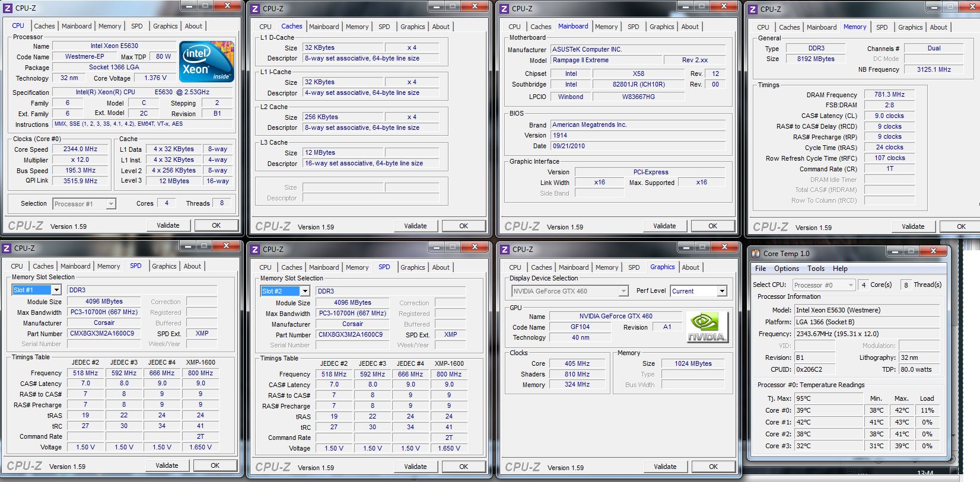980x482 pixels.
Task: Open the Processor #1 selection dropdown
Action: pos(111,204)
